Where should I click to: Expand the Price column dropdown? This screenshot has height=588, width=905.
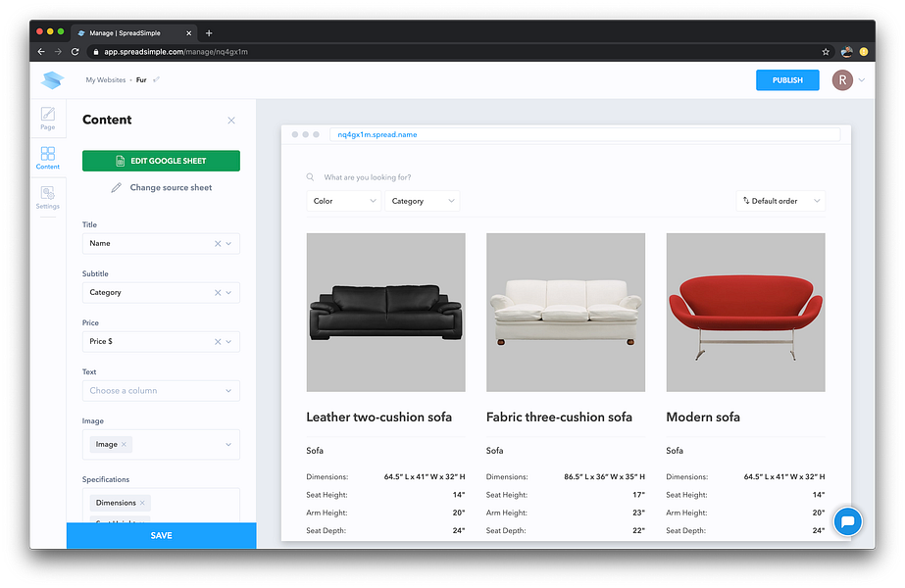coord(228,342)
